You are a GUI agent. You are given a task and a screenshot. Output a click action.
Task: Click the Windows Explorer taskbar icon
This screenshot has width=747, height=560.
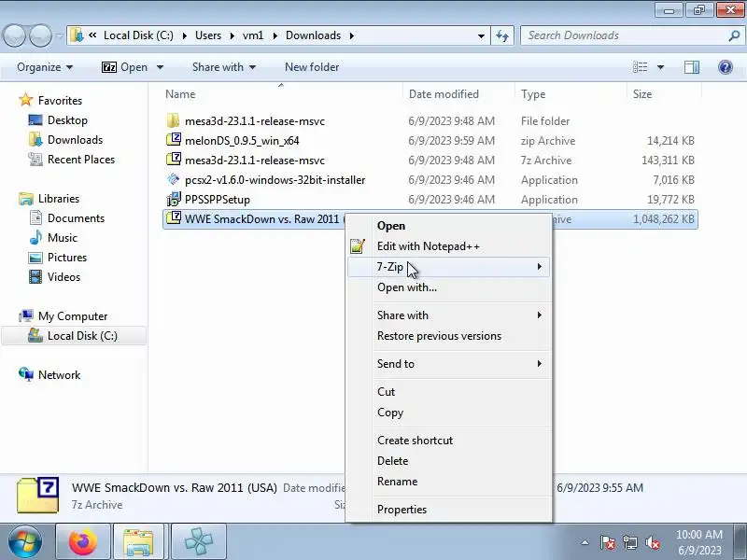point(138,542)
